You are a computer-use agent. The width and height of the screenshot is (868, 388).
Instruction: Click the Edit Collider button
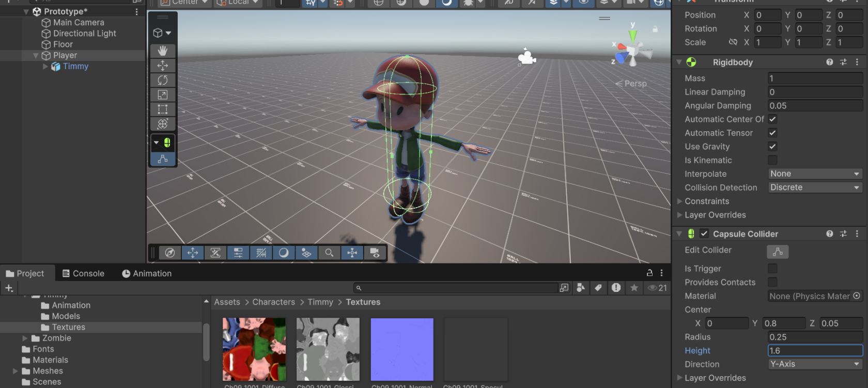[x=778, y=252]
